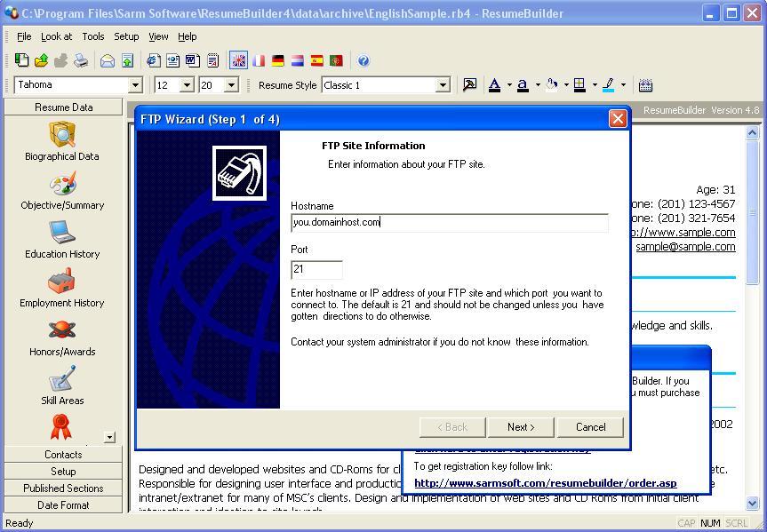The height and width of the screenshot is (532, 767).
Task: Switch to Published Sections panel tab
Action: point(63,488)
